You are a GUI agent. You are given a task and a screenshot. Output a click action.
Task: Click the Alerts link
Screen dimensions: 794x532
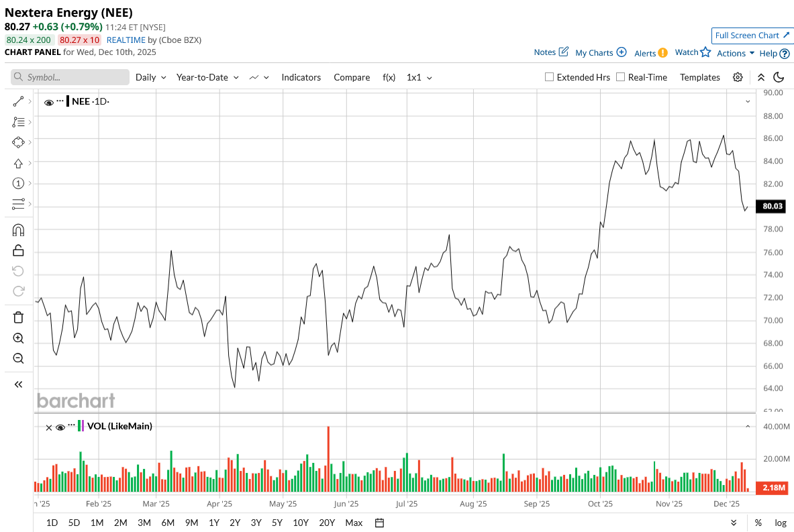coord(645,53)
